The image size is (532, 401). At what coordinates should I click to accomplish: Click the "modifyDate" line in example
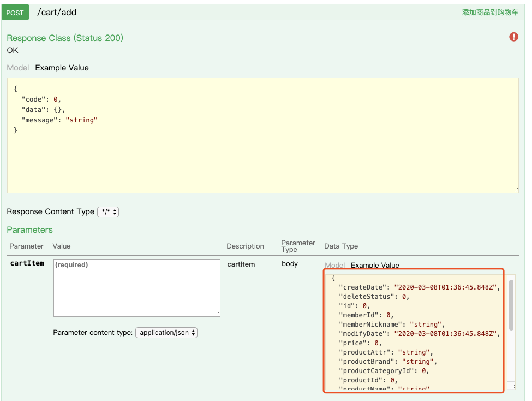[x=420, y=334]
